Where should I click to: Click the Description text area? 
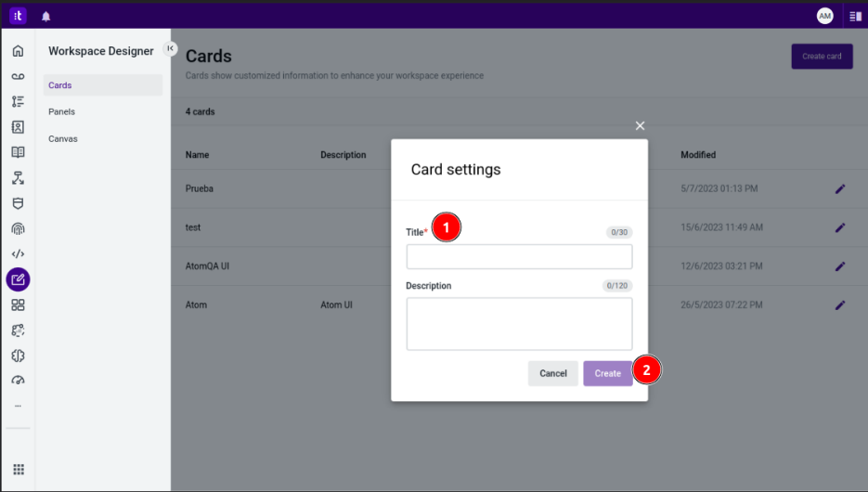click(519, 323)
